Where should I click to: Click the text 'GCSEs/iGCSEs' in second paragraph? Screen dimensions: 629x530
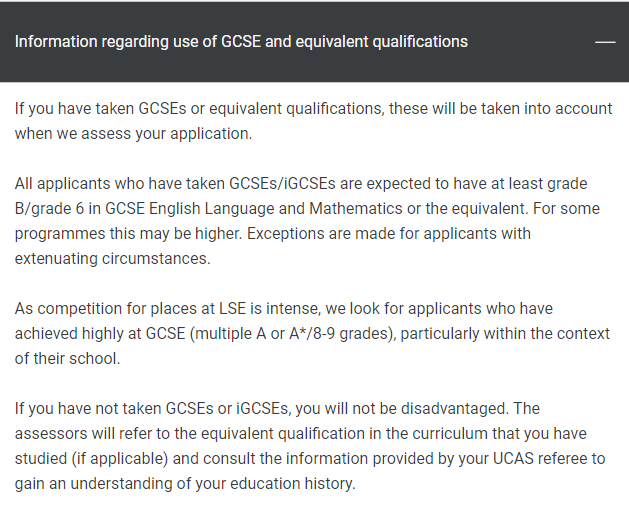click(x=282, y=184)
